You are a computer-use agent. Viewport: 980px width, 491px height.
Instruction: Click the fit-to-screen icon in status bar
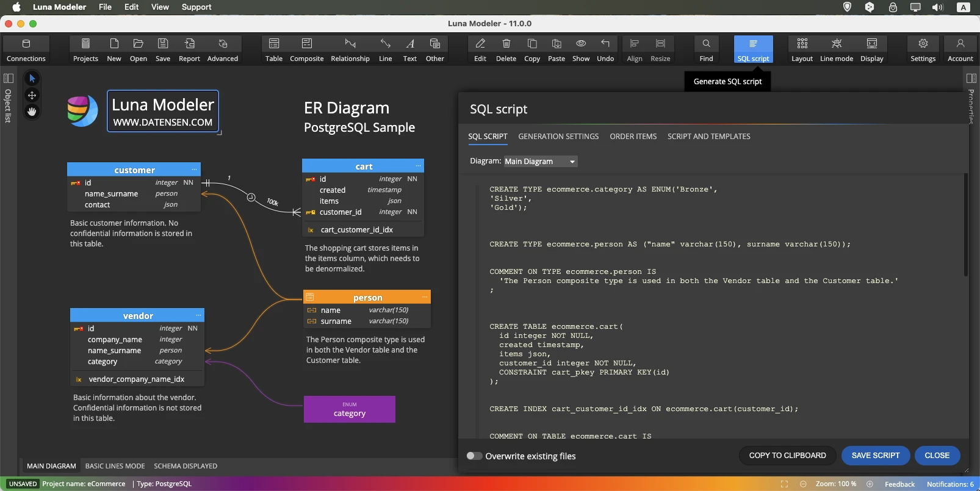click(x=784, y=484)
